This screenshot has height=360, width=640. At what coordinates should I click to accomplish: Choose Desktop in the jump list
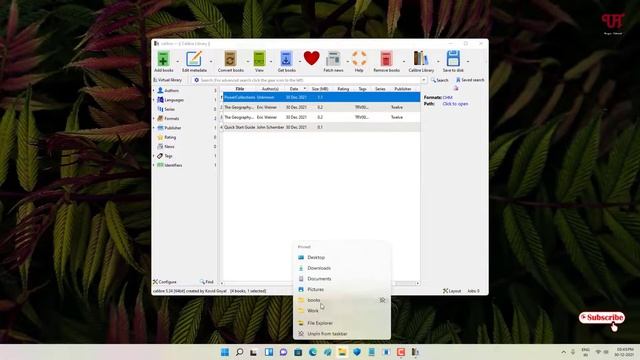(x=342, y=258)
